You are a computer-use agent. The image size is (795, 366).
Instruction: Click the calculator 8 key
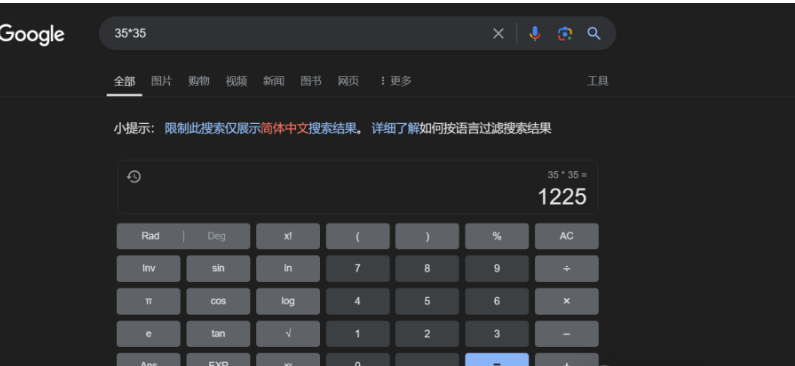tap(427, 268)
